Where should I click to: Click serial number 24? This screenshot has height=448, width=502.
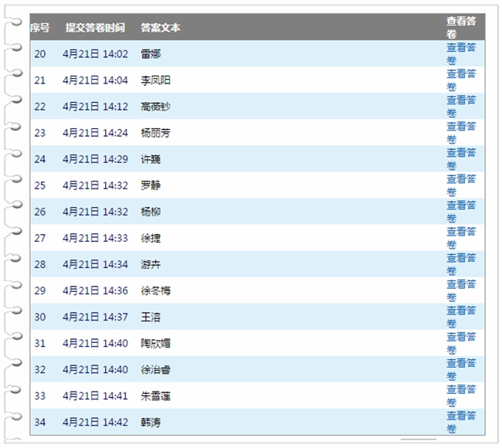coord(40,159)
